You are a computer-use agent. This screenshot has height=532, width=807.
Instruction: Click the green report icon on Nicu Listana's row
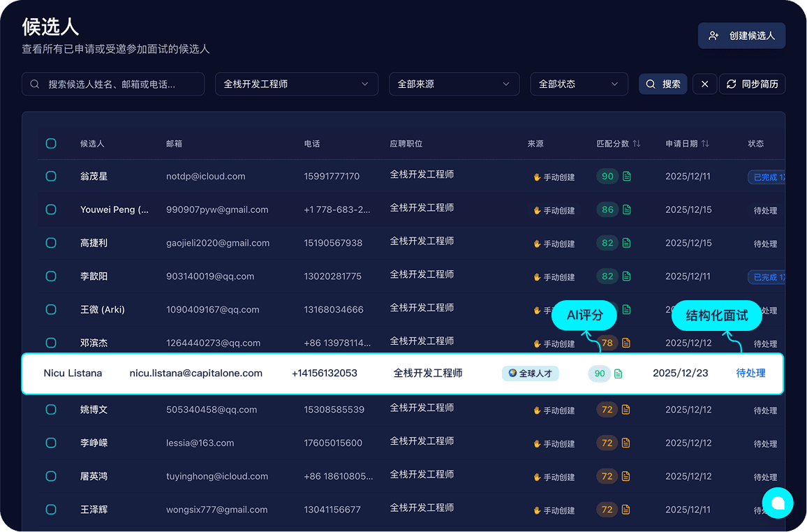[617, 373]
